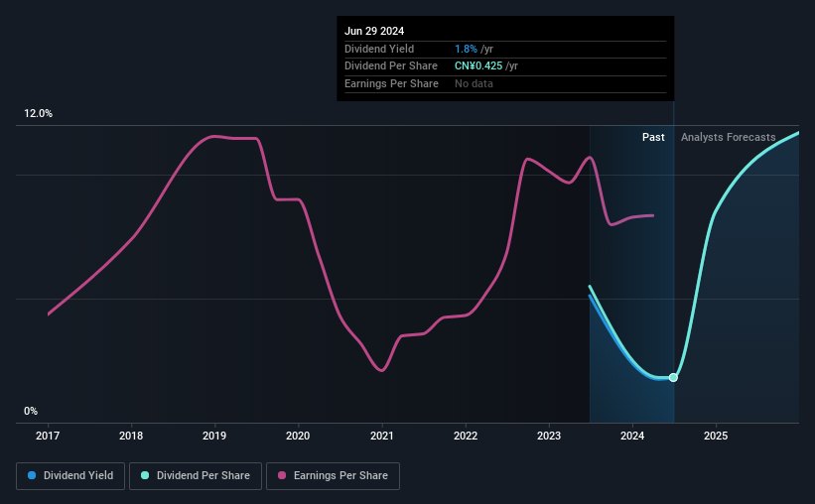Click the 2020 year tick label

(299, 436)
